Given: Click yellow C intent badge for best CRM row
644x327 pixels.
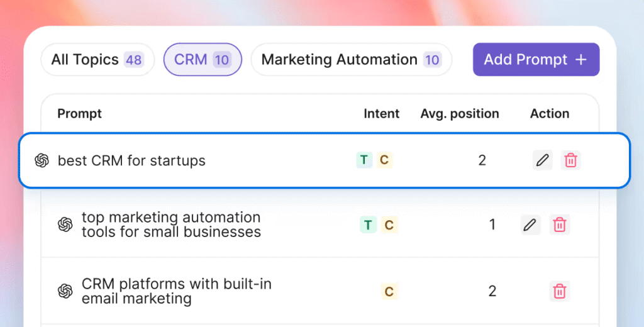Looking at the screenshot, I should pos(384,160).
